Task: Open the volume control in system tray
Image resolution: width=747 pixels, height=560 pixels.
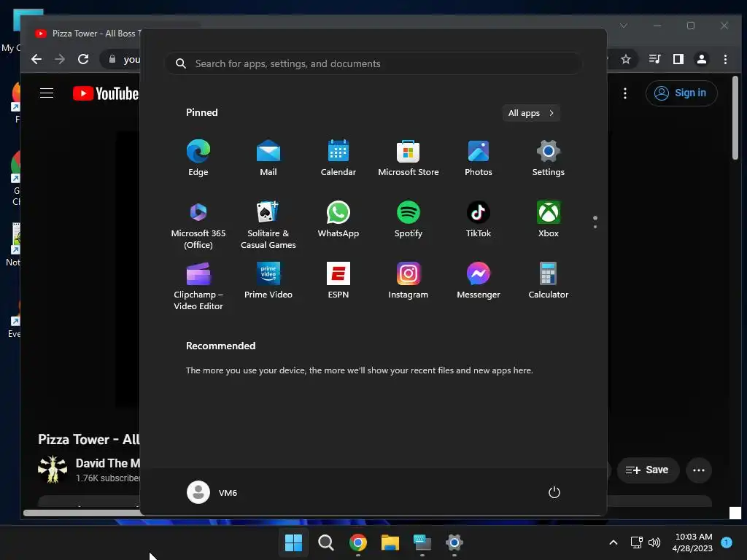Action: point(654,542)
